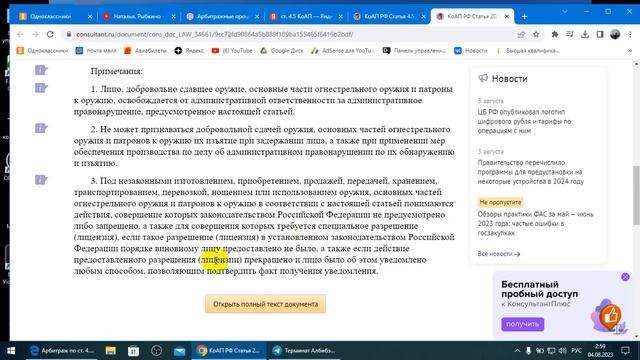The image size is (640, 360).
Task: Open the media control icon in the toolbar
Action: (570, 35)
